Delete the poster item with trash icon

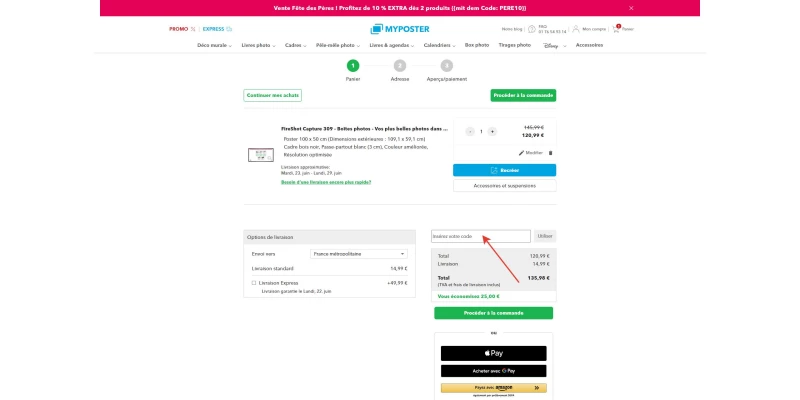[x=550, y=153]
